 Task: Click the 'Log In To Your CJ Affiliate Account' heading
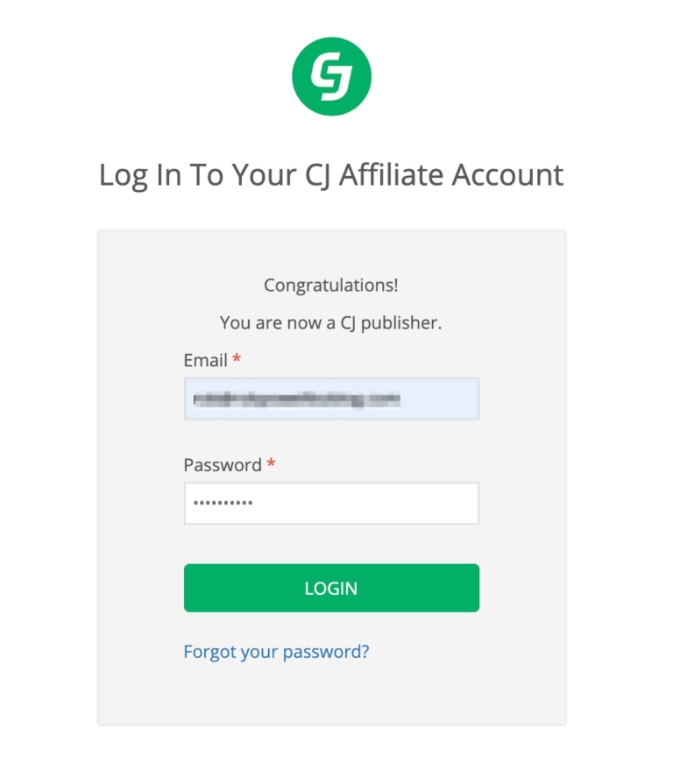pos(333,175)
